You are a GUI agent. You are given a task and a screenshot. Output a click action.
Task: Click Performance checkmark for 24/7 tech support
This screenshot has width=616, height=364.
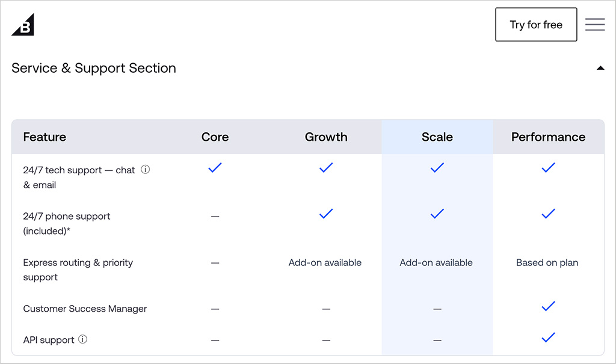(x=548, y=168)
